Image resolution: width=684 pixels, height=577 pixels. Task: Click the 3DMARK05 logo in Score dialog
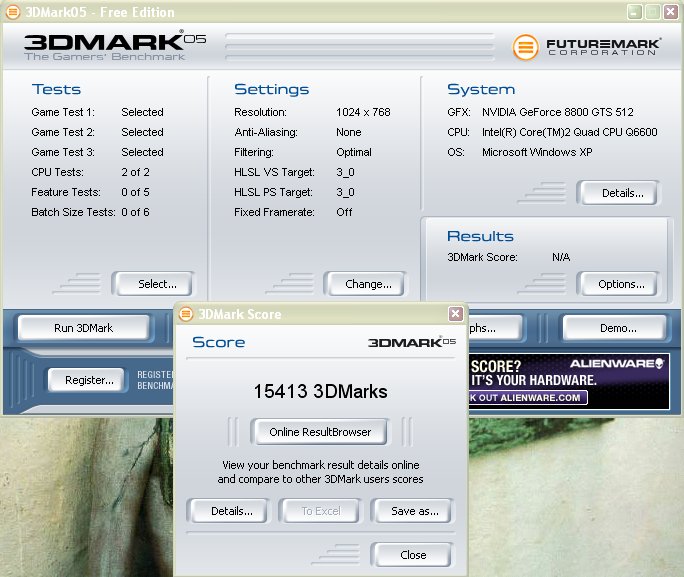[411, 342]
